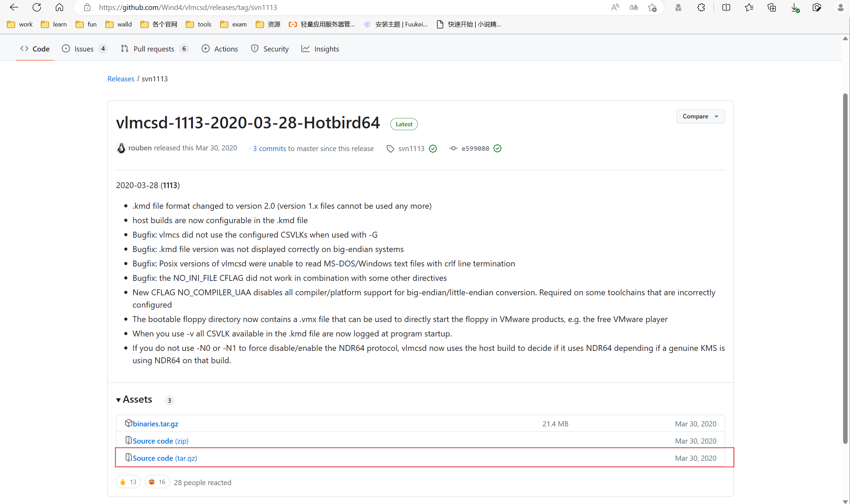The image size is (850, 504).
Task: Download binaries.tar.gz asset
Action: click(x=156, y=424)
